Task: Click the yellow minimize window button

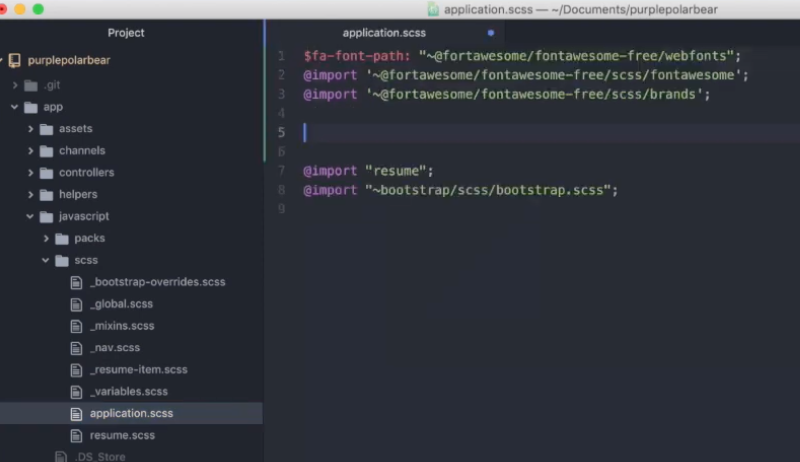Action: (20, 9)
